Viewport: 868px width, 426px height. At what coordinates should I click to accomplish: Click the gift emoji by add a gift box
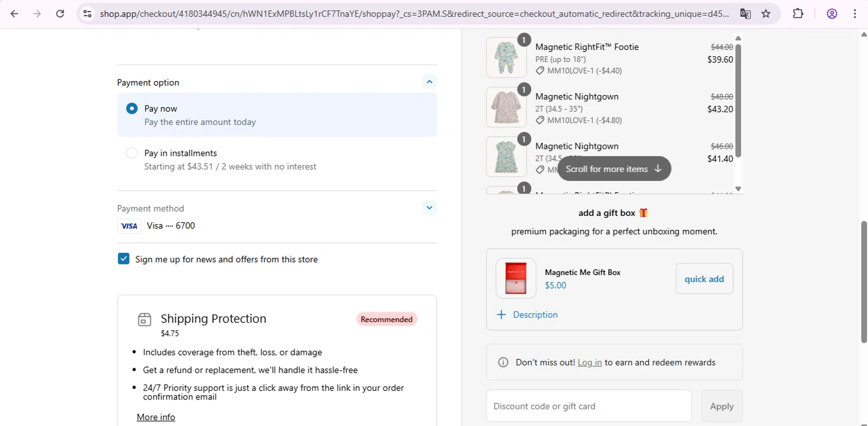643,212
